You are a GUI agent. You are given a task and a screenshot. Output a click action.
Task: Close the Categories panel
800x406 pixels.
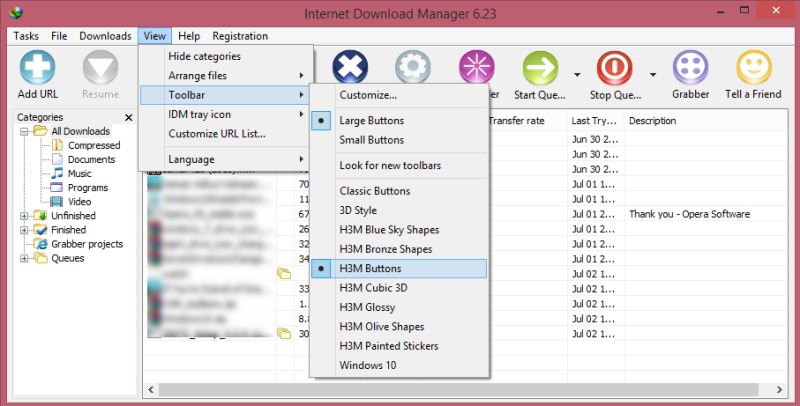129,117
